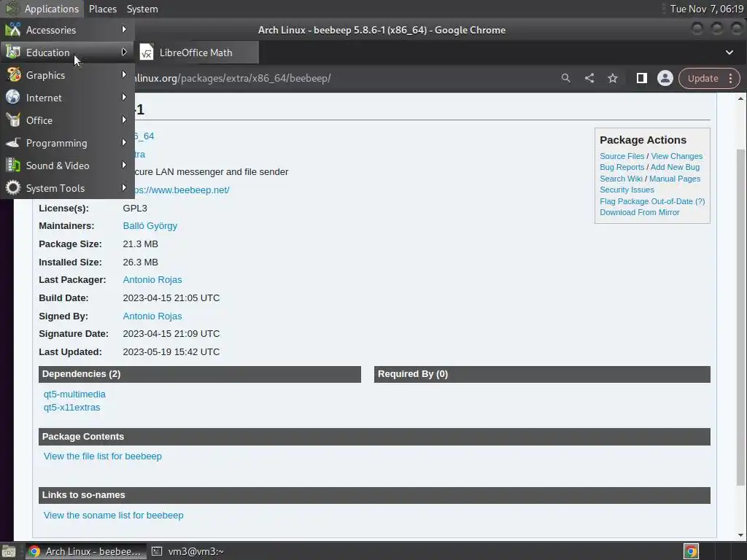Screen dimensions: 747x560
Task: Open Chrome profile avatar
Action: point(665,78)
